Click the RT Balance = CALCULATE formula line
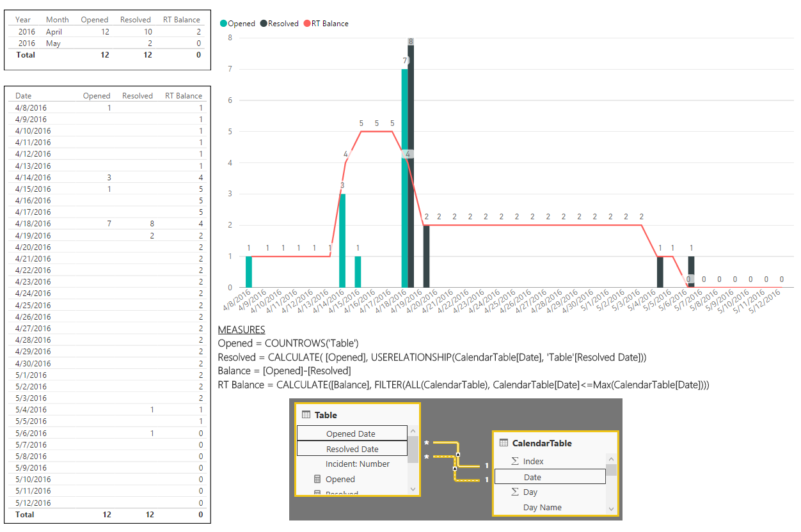 (463, 385)
